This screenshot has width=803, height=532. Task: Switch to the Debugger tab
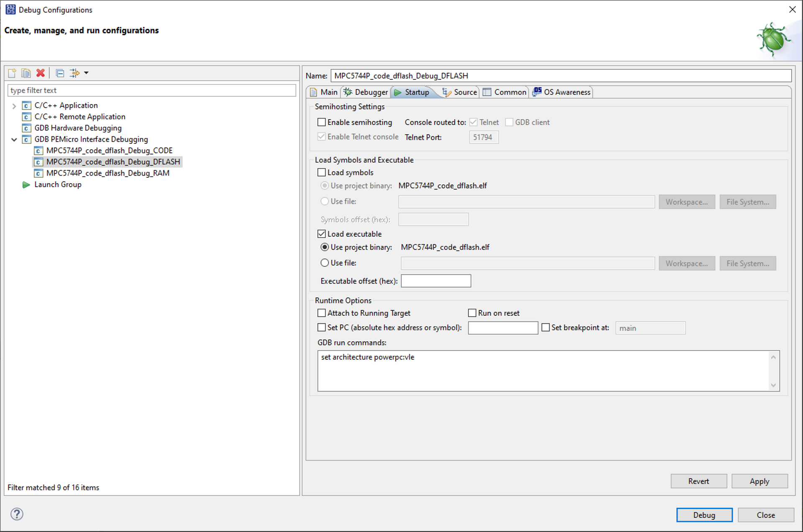point(366,92)
